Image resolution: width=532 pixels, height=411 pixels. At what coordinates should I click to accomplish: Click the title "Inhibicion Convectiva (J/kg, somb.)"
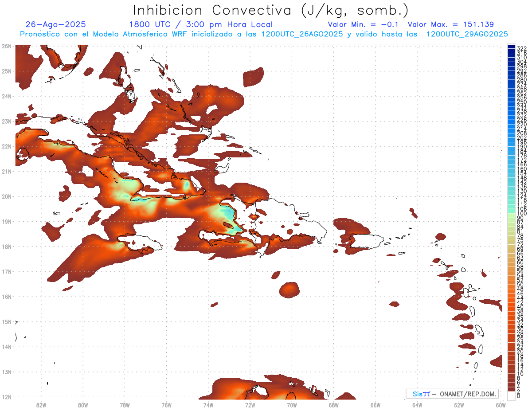[271, 10]
